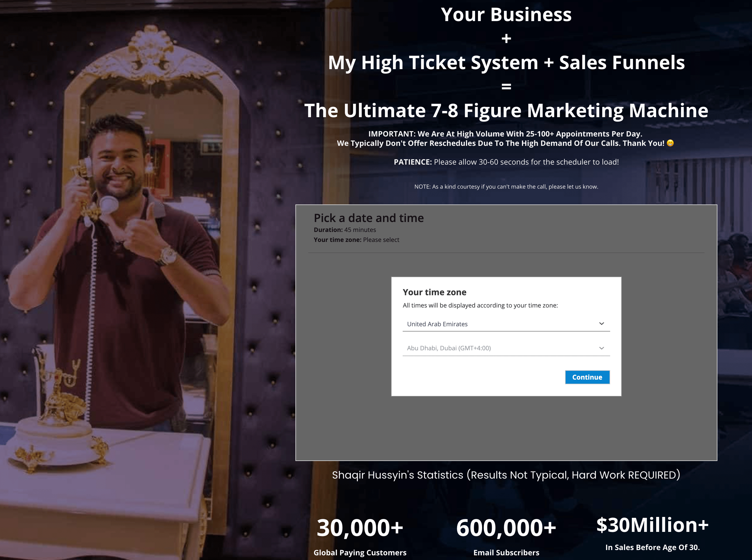Click the chevron arrow of the country dropdown

(x=601, y=324)
